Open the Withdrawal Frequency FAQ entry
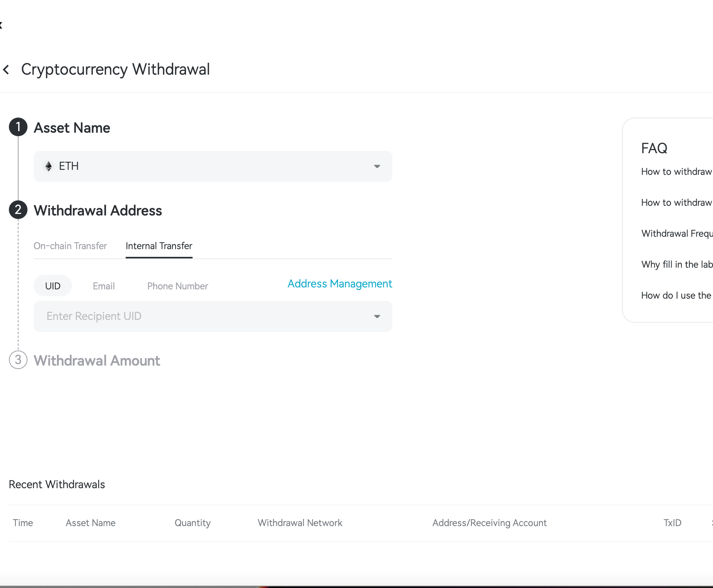Screen dimensions: 713x588 click(x=677, y=234)
